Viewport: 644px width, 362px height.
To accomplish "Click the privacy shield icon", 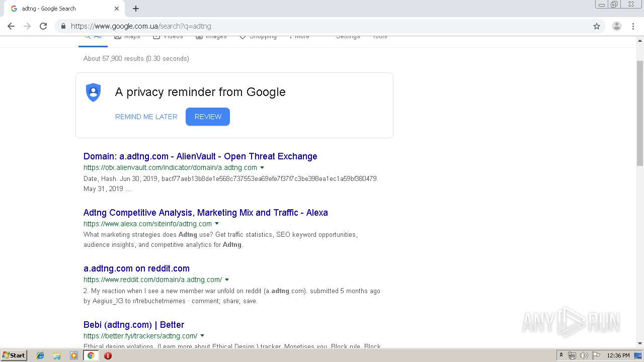I will click(x=94, y=93).
